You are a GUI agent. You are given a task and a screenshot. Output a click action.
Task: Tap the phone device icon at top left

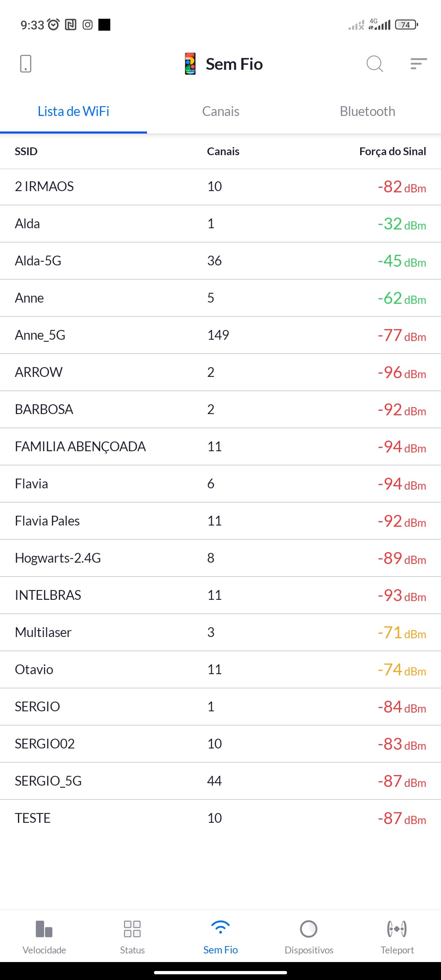coord(26,64)
